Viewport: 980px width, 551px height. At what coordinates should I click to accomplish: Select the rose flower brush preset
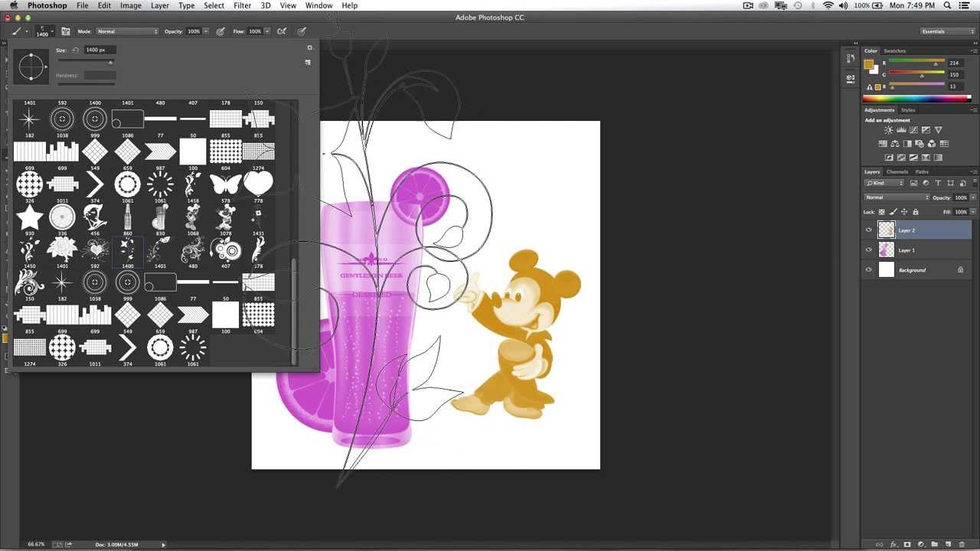tap(62, 249)
